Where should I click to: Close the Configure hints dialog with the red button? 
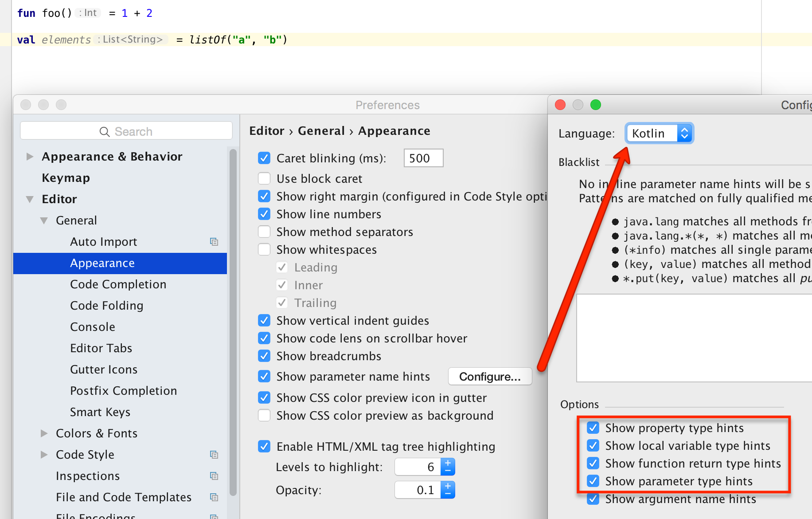click(x=560, y=105)
